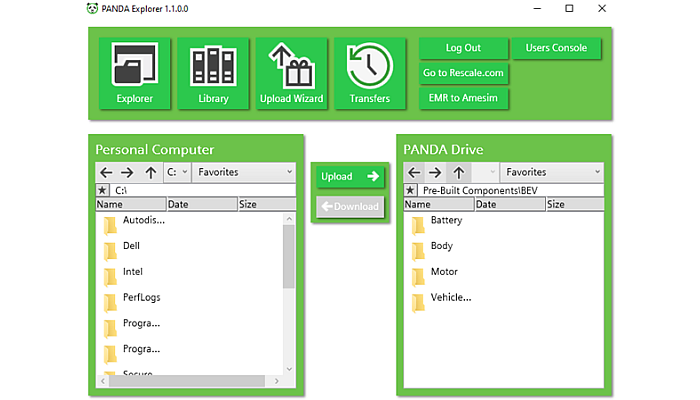The image size is (700, 400).
Task: Open the PANDA Drive blank drive dropdown
Action: [x=485, y=172]
